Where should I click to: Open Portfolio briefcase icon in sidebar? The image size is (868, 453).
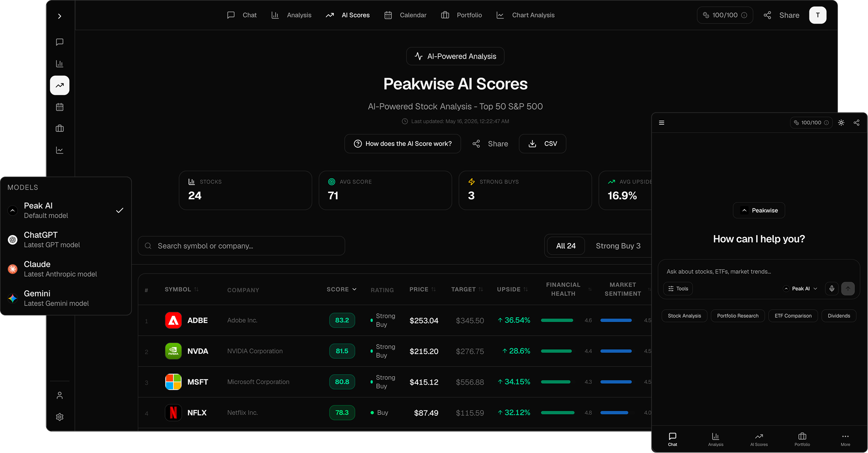59,129
